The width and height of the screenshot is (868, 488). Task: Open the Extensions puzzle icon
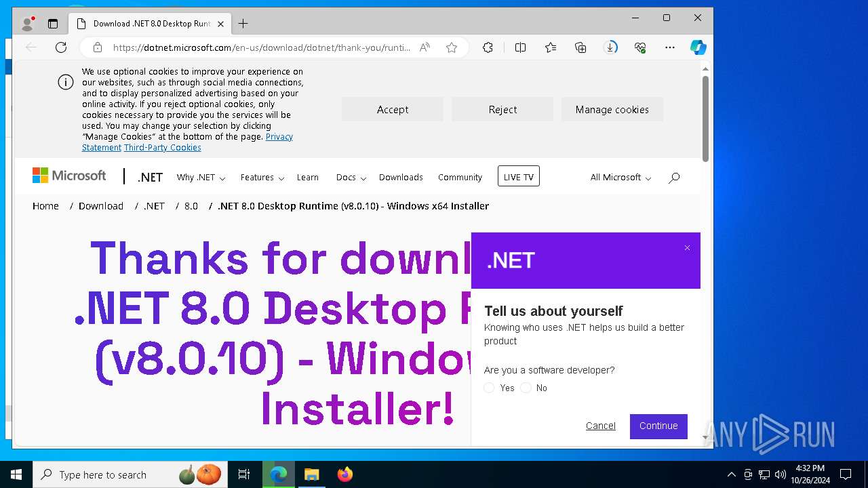(488, 47)
